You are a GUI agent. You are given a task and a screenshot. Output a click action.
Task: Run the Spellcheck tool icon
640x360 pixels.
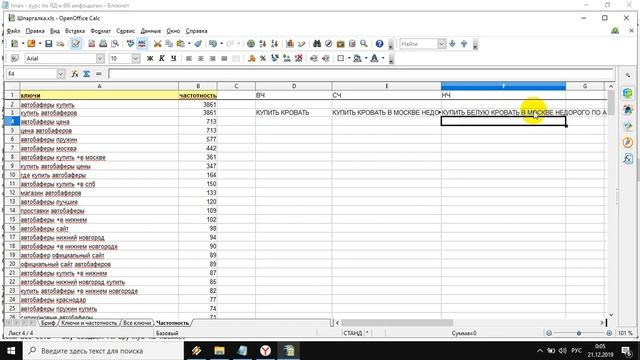pos(130,44)
